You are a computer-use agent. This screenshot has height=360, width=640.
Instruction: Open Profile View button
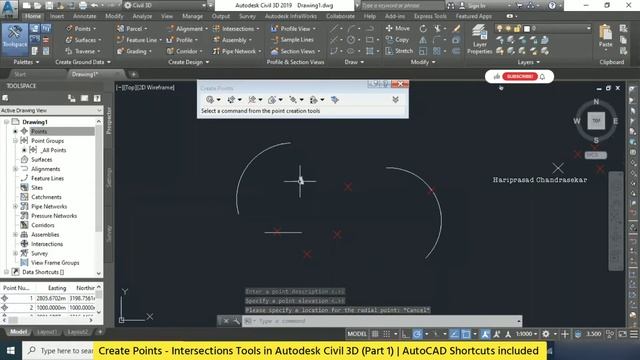pyautogui.click(x=293, y=29)
